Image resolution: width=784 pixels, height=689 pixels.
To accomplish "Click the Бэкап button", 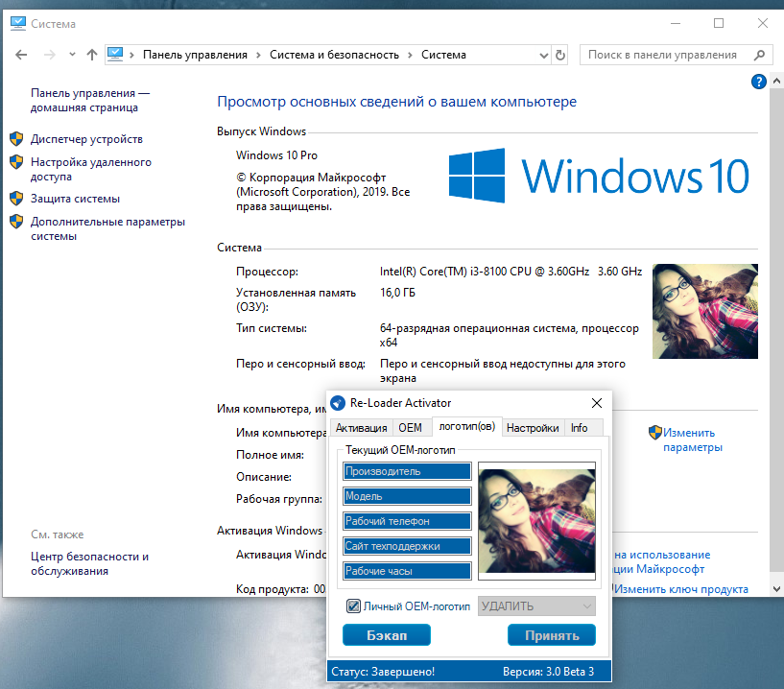I will pyautogui.click(x=387, y=635).
